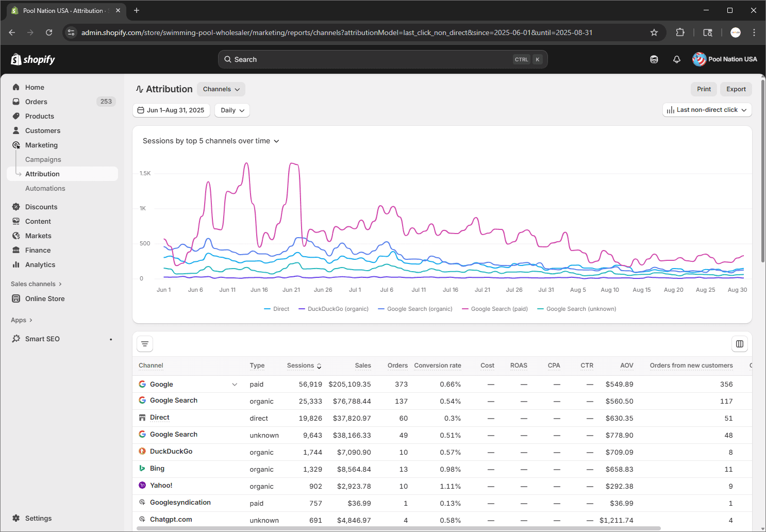Click the Products tag icon
This screenshot has height=532, width=766.
[x=16, y=116]
